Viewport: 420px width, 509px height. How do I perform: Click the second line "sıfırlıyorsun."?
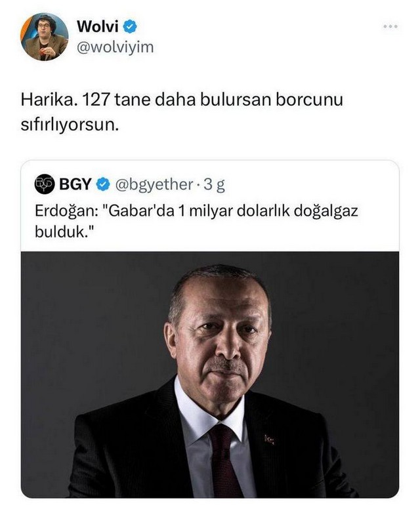[x=70, y=125]
